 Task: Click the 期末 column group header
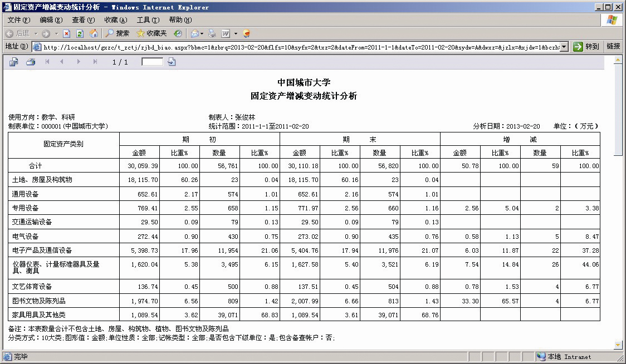tap(360, 139)
